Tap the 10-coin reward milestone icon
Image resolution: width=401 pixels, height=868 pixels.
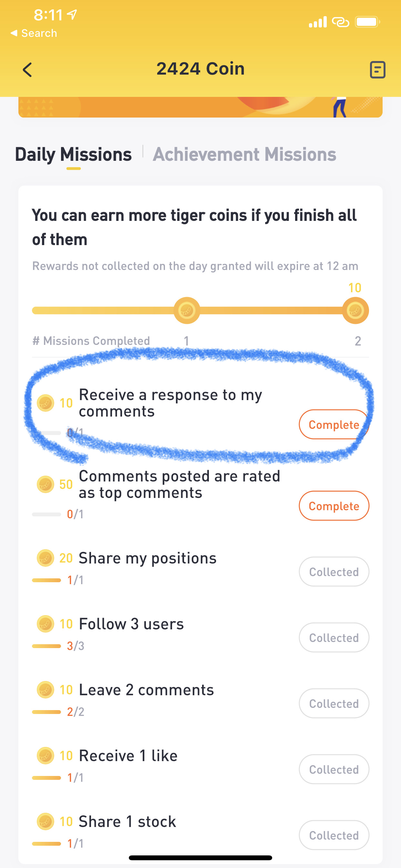tap(355, 310)
